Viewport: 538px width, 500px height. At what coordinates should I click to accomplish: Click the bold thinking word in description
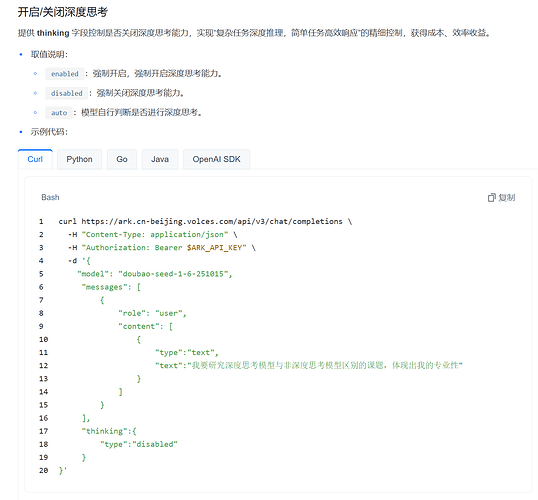point(53,33)
